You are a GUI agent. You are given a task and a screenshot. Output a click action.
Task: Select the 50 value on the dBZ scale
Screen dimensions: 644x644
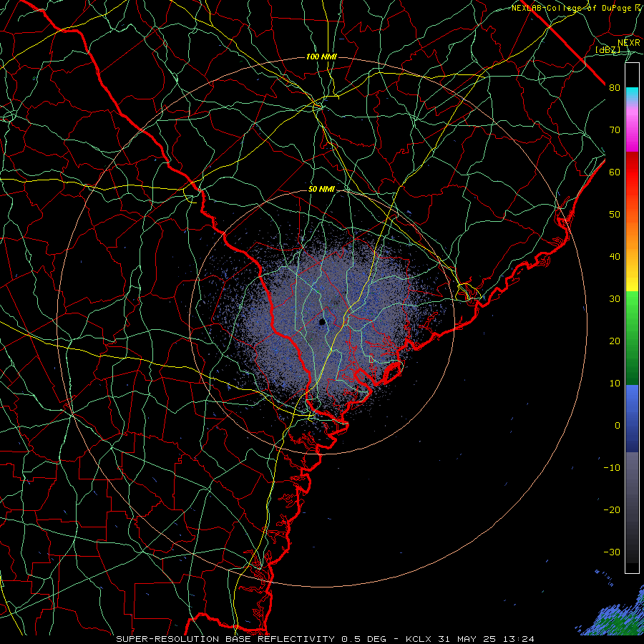(x=615, y=215)
